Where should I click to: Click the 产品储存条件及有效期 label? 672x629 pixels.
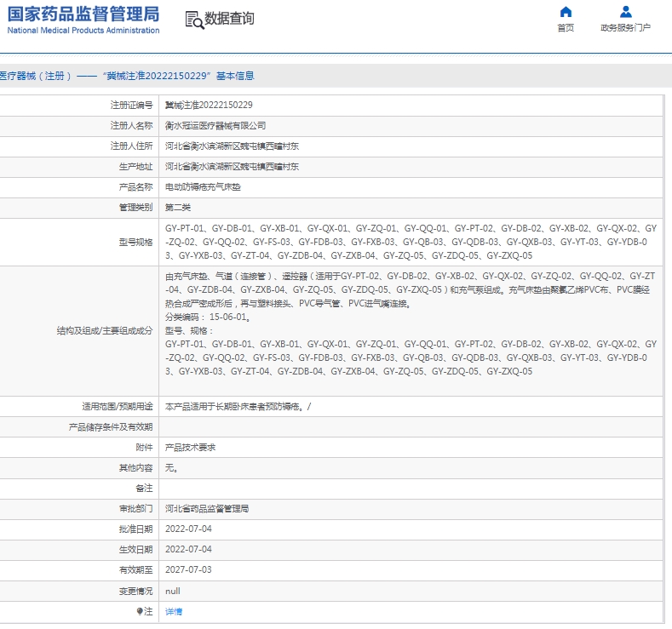(x=111, y=427)
